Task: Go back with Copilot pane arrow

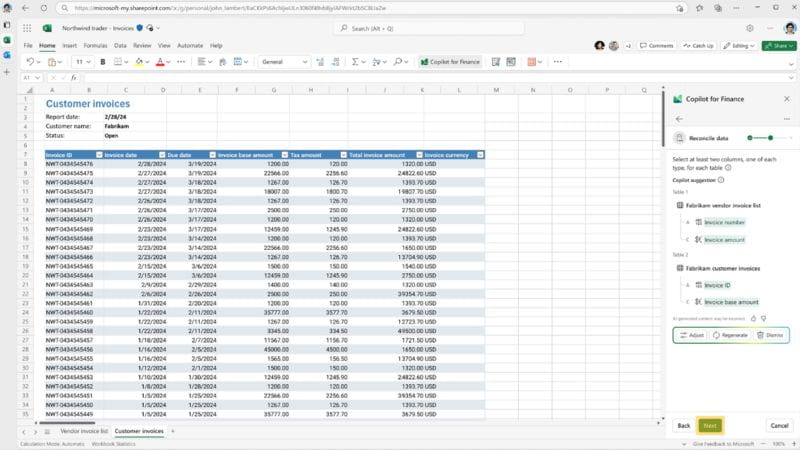Action: (679, 119)
